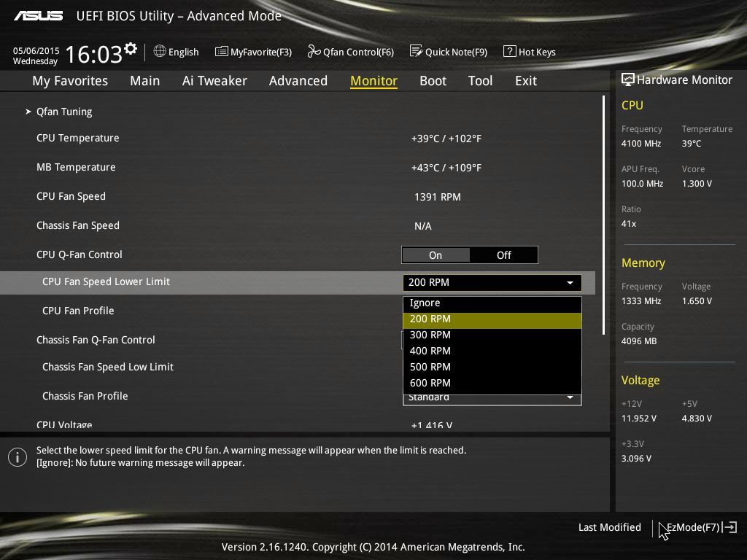Click the +39°C / +102°F value

446,139
